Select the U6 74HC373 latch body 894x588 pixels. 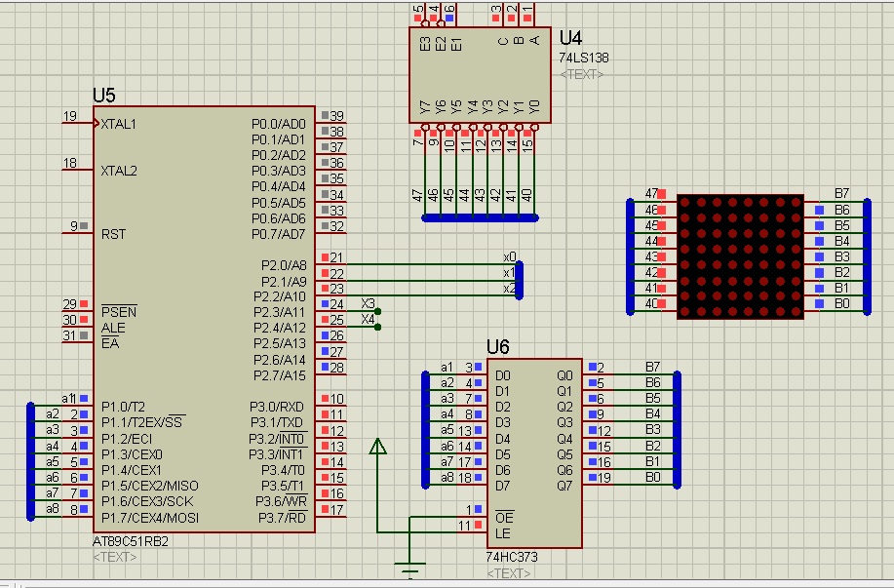point(535,453)
